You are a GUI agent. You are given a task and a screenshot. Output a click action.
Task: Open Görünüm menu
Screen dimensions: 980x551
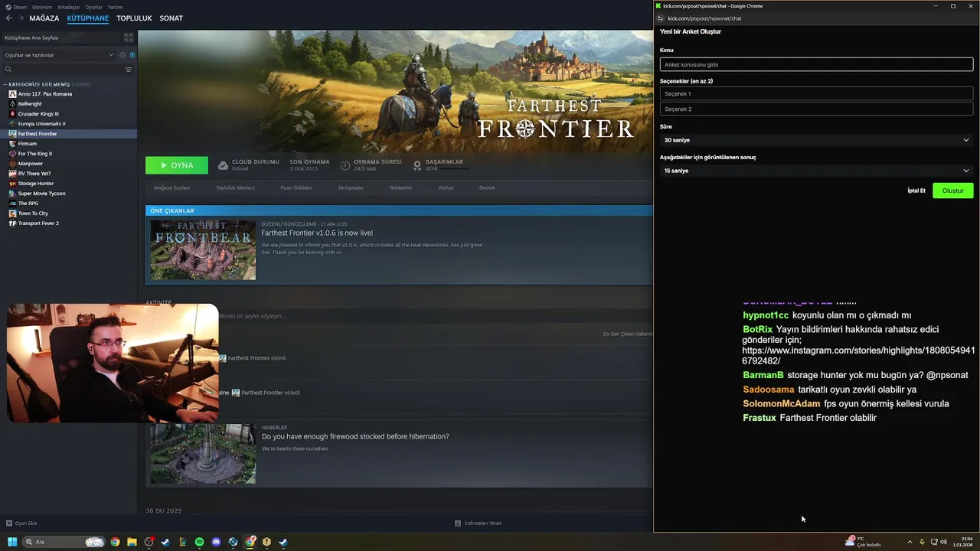coord(42,7)
